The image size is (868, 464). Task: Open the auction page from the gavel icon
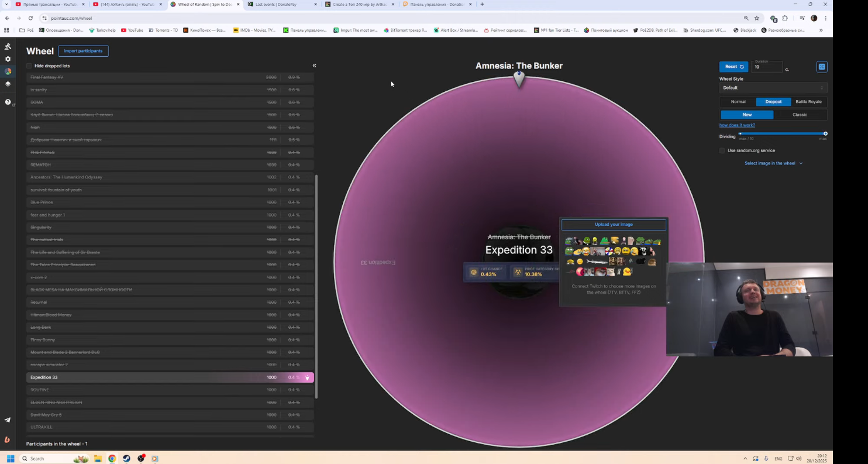pyautogui.click(x=8, y=46)
